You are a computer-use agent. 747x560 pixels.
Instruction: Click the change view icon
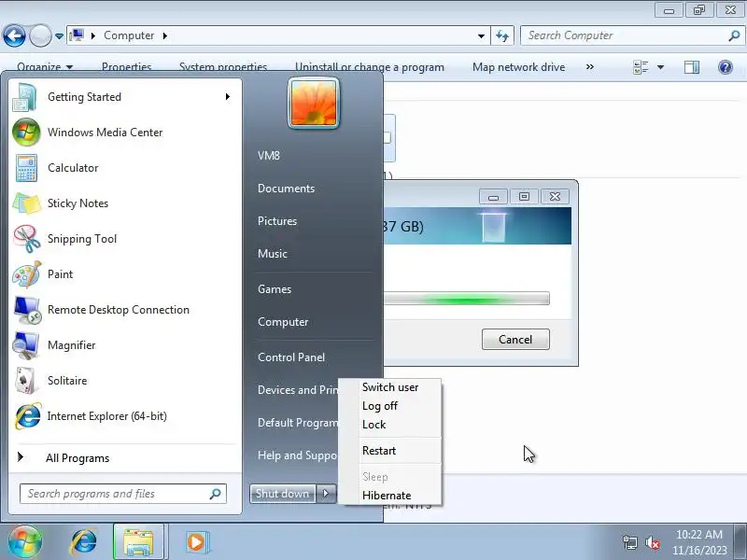[641, 67]
